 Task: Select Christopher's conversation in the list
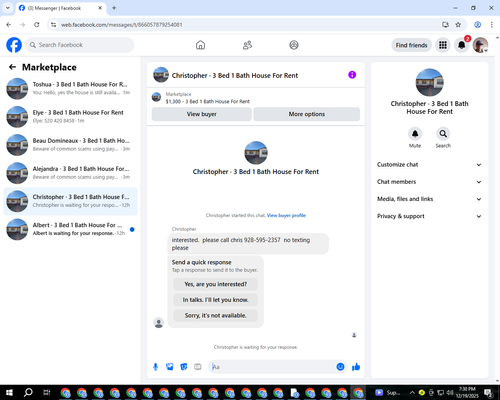tap(70, 201)
